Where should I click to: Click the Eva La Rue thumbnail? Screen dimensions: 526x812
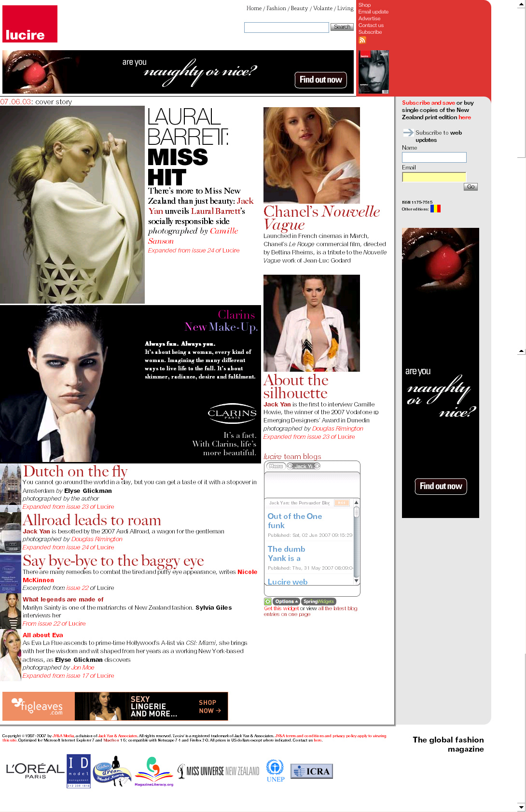[x=10, y=655]
